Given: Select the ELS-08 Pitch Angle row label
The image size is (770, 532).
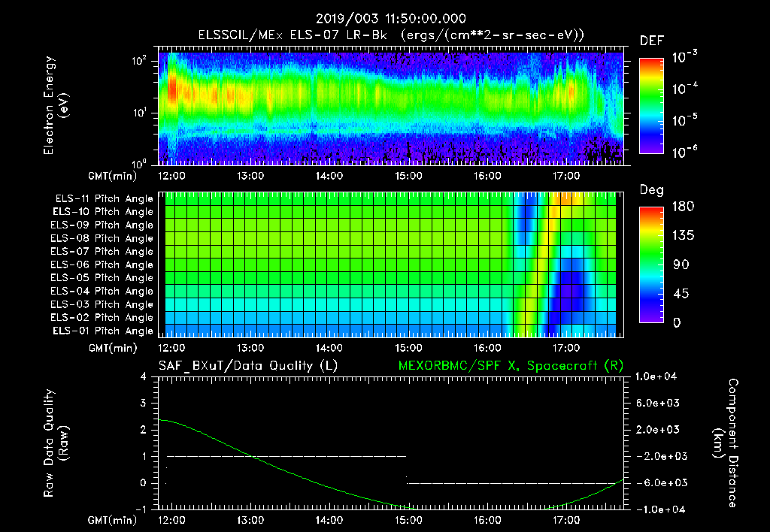Looking at the screenshot, I should pos(102,238).
